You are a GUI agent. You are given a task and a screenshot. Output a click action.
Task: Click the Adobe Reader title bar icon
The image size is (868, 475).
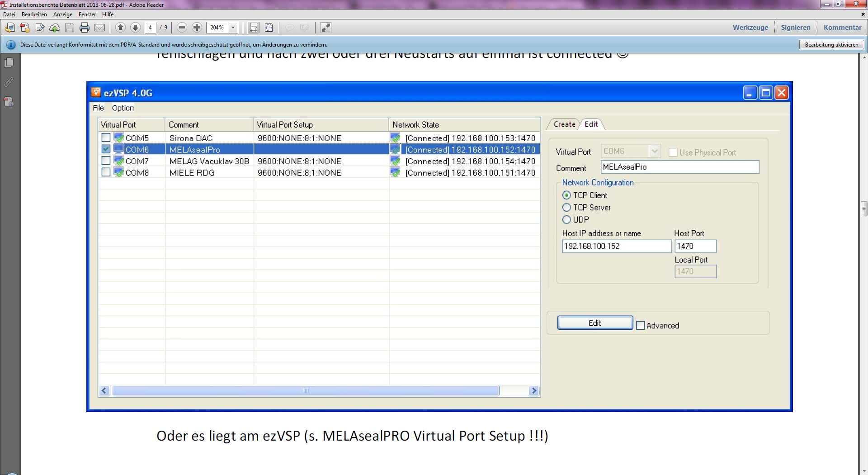(4, 5)
